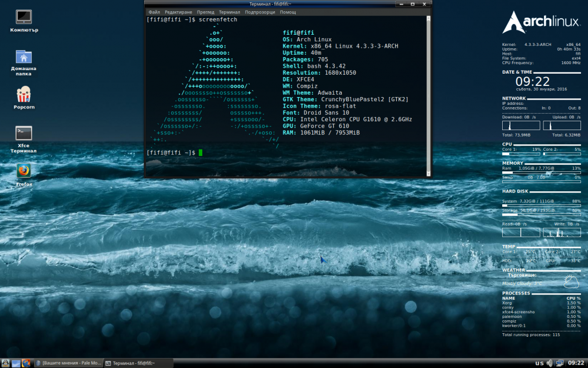Click the 'Mostly Cloudy' weather text
588x368 pixels.
[522, 284]
